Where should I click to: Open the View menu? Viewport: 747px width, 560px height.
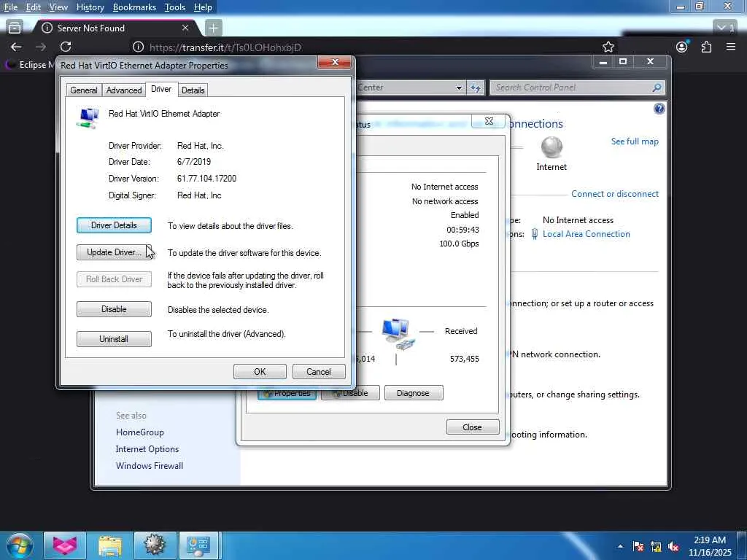pos(58,7)
